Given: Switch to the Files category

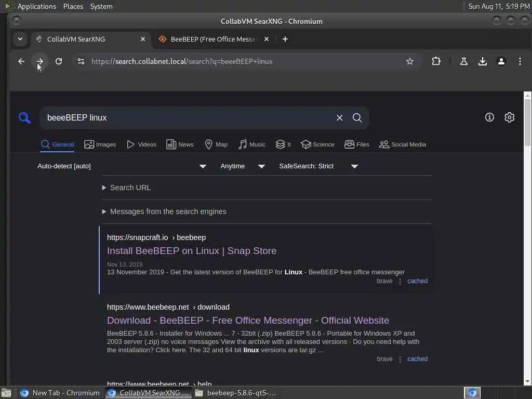Looking at the screenshot, I should pyautogui.click(x=356, y=144).
